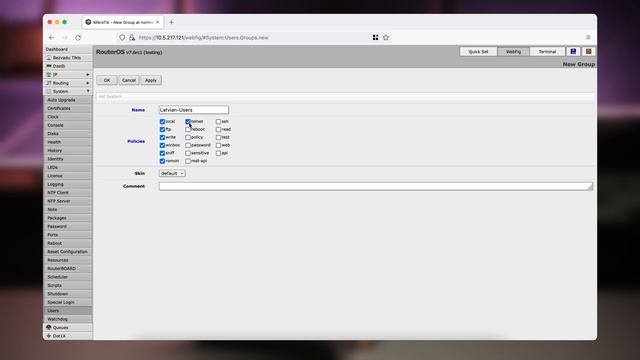This screenshot has width=640, height=360.
Task: Expand the IP sidebar menu
Action: 68,75
